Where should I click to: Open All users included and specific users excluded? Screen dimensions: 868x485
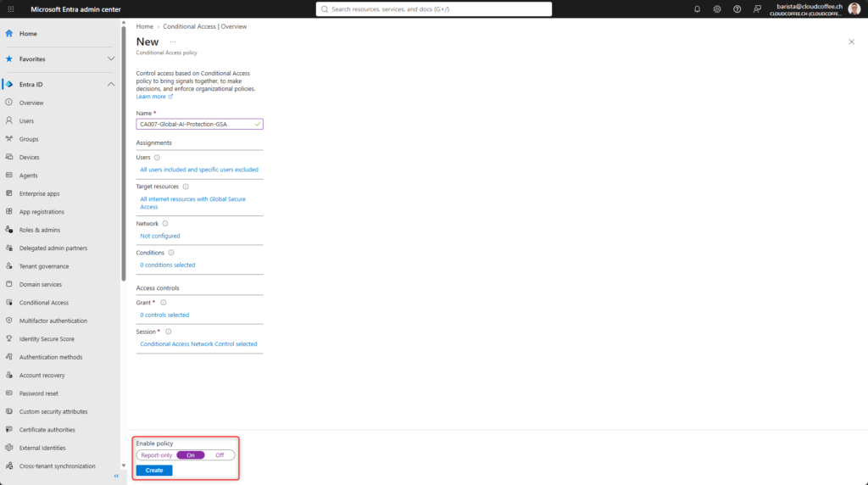198,170
